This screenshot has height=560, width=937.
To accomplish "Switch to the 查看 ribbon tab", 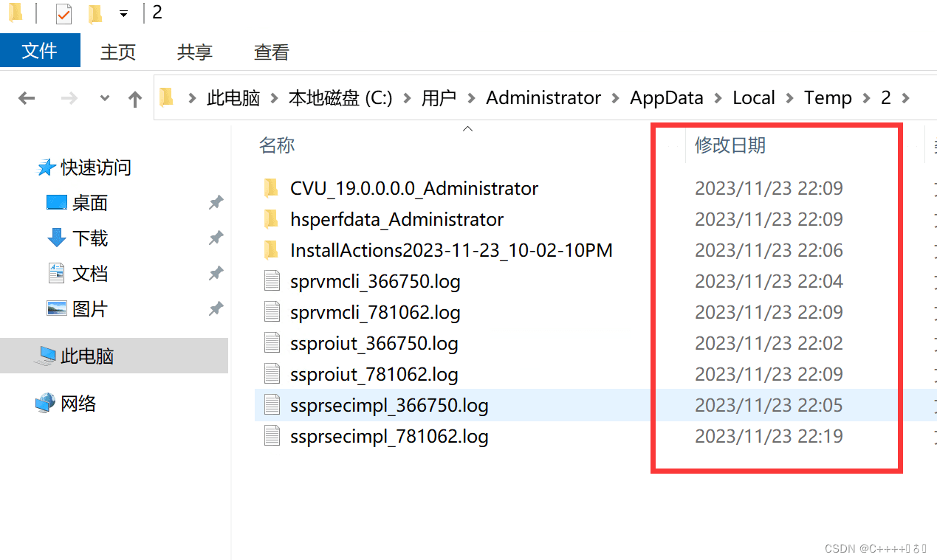I will coord(271,52).
